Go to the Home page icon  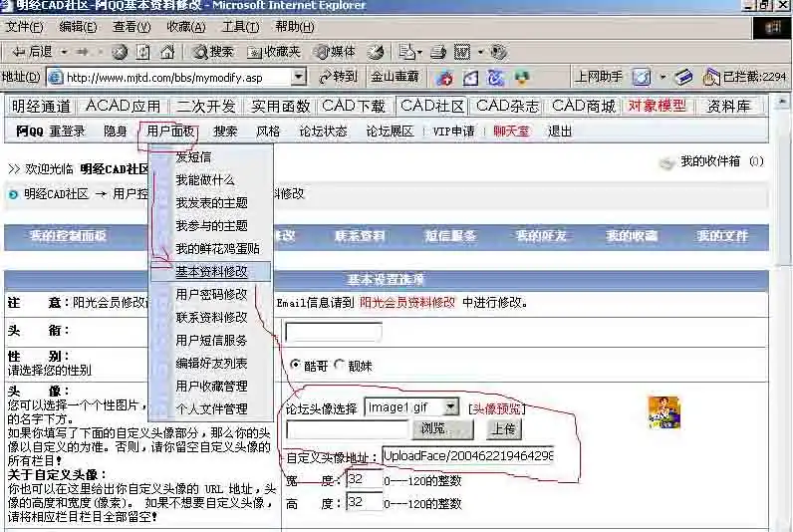[167, 52]
